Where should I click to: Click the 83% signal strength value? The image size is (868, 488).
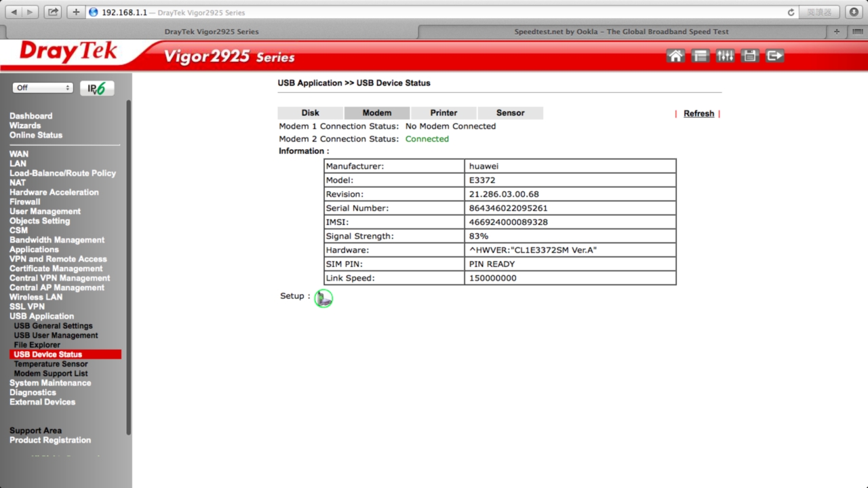click(x=479, y=236)
